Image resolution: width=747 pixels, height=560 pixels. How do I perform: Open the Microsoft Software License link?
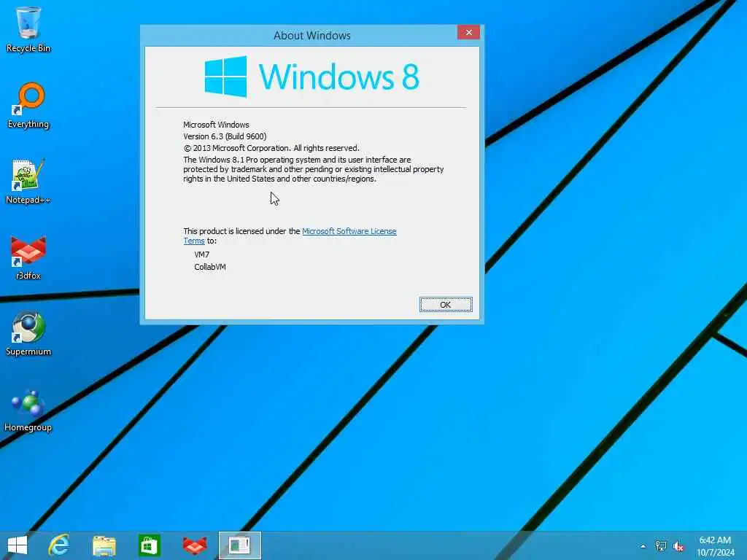click(349, 231)
